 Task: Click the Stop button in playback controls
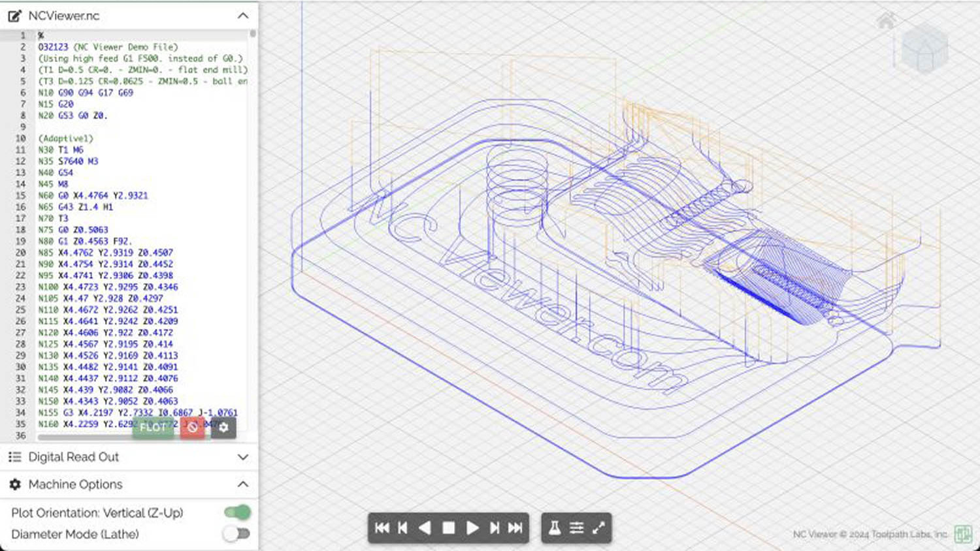[x=448, y=528]
